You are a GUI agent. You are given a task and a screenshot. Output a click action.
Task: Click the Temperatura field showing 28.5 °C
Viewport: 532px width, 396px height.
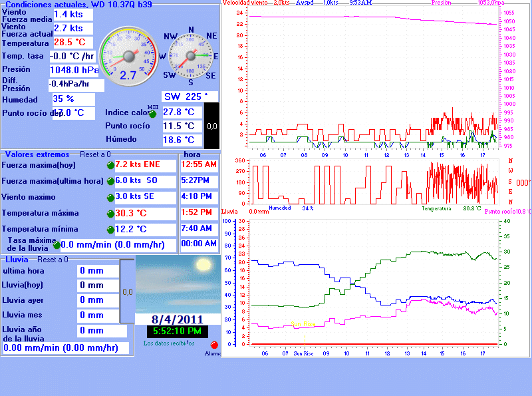coord(72,42)
